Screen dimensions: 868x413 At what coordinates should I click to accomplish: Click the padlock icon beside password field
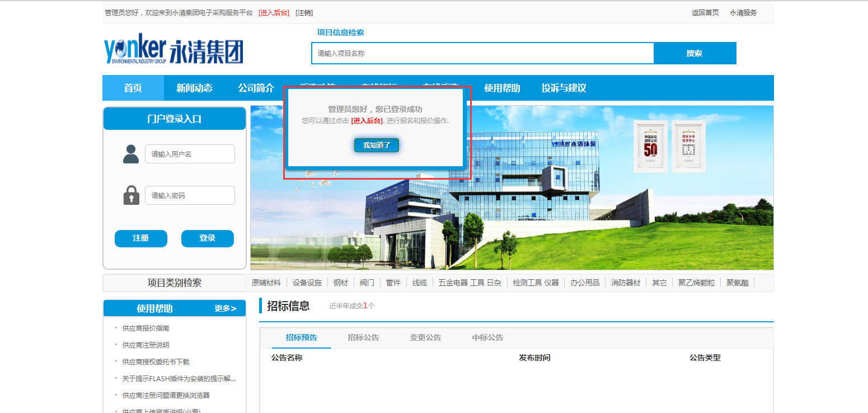click(131, 195)
